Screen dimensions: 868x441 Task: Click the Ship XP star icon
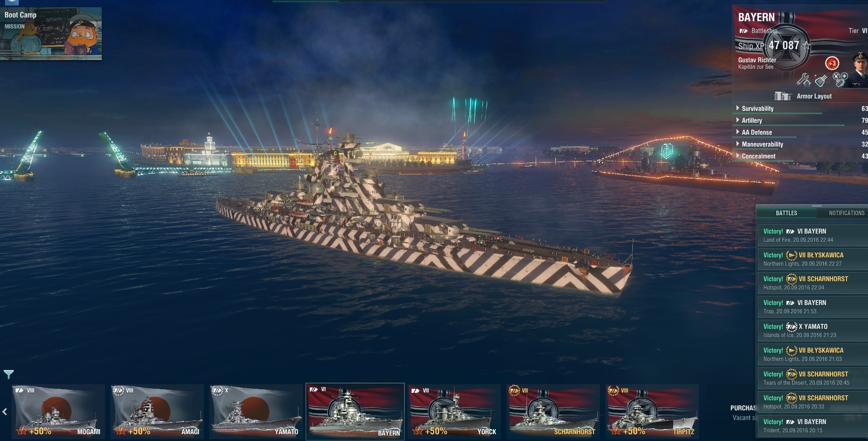[x=807, y=46]
